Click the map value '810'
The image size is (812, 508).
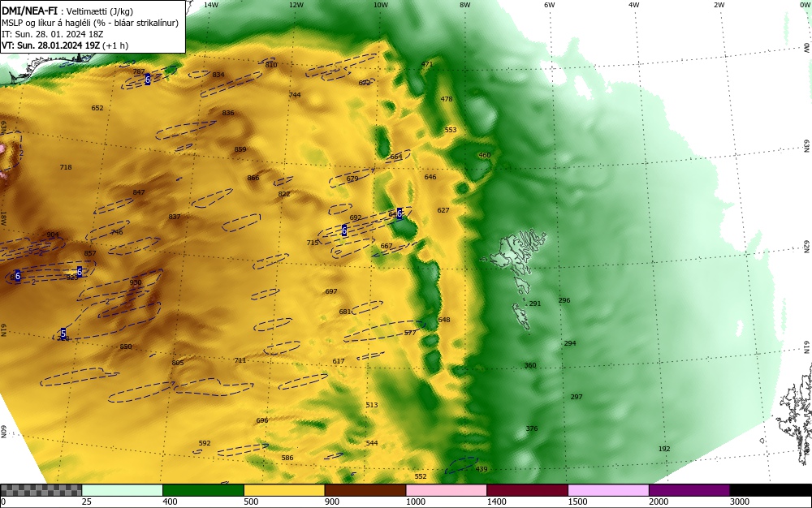click(271, 65)
